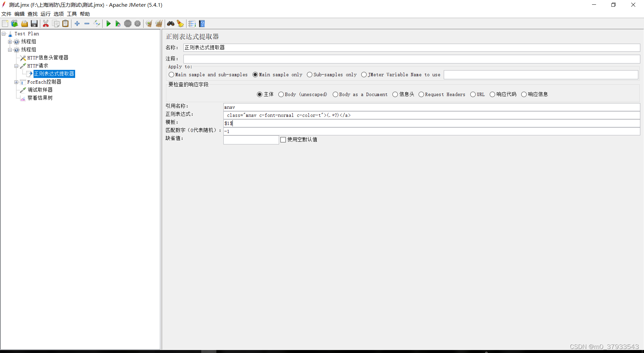Screen dimensions: 644x353
Task: Paste from clipboard icon
Action: coord(66,24)
